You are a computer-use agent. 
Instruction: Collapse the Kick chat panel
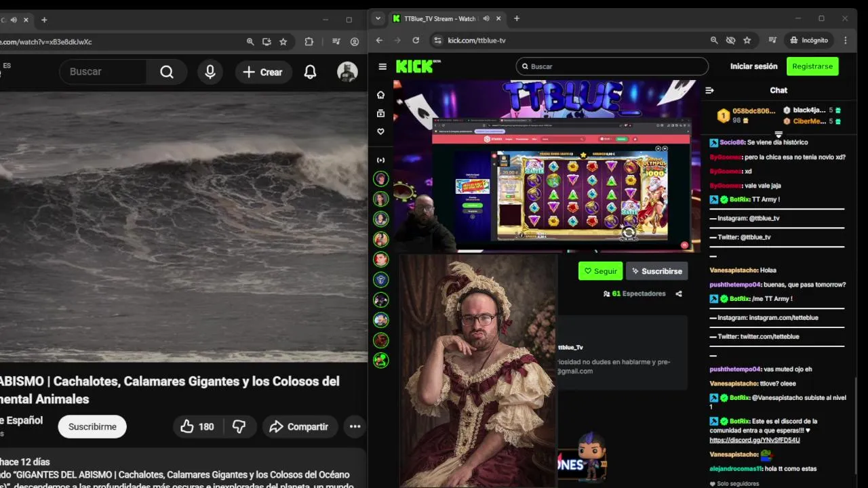tap(709, 90)
